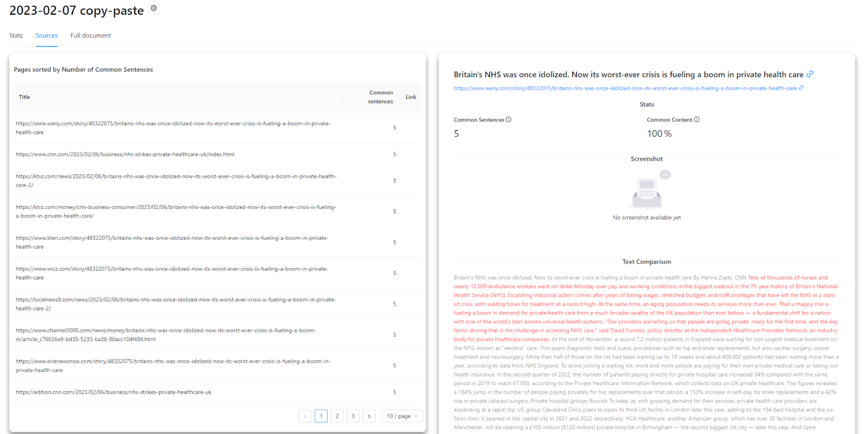Viewport: 868px width, 434px height.
Task: Select the Sources tab
Action: click(x=47, y=36)
